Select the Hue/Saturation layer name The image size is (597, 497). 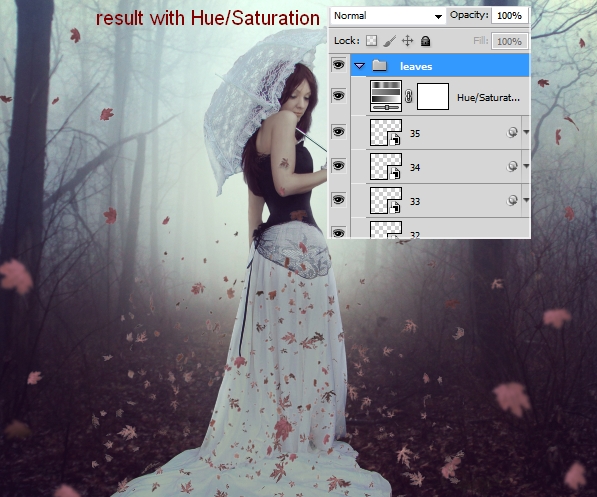(488, 98)
